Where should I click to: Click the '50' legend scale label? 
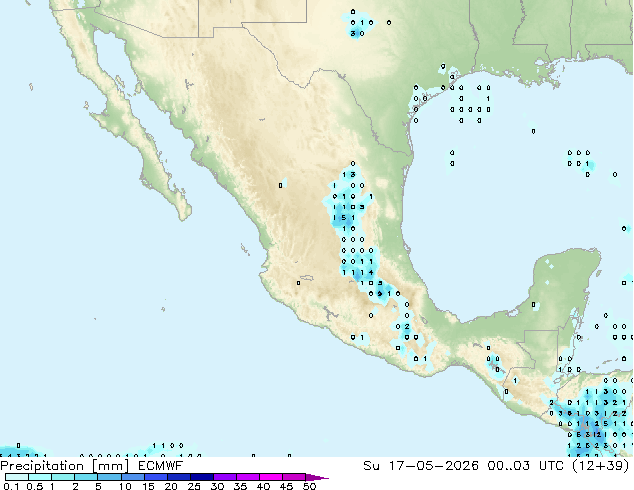(309, 486)
